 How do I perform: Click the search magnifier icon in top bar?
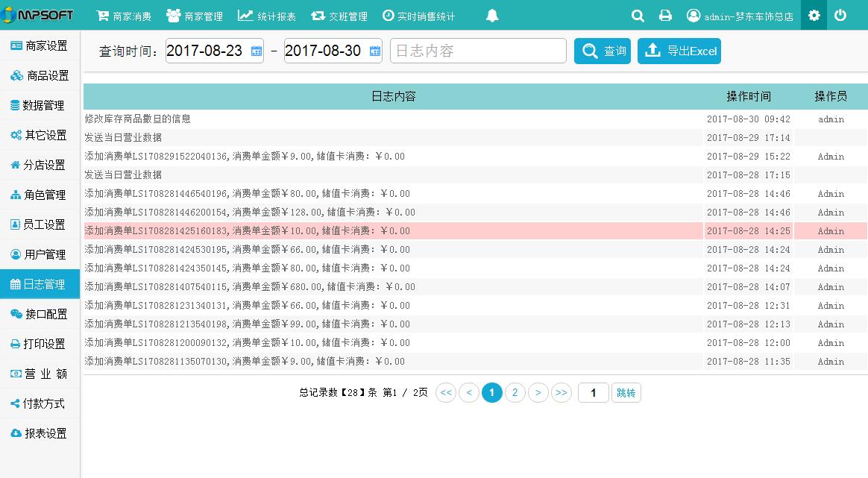point(638,16)
